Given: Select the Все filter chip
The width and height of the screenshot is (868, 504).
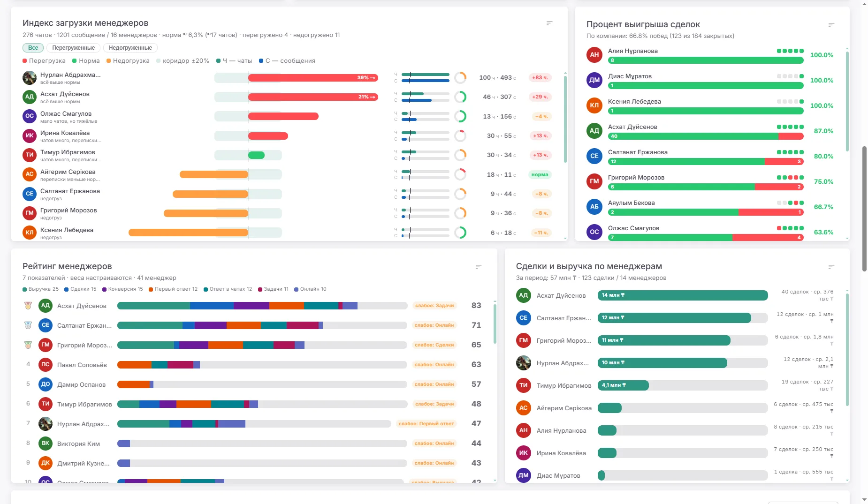Looking at the screenshot, I should pos(33,48).
